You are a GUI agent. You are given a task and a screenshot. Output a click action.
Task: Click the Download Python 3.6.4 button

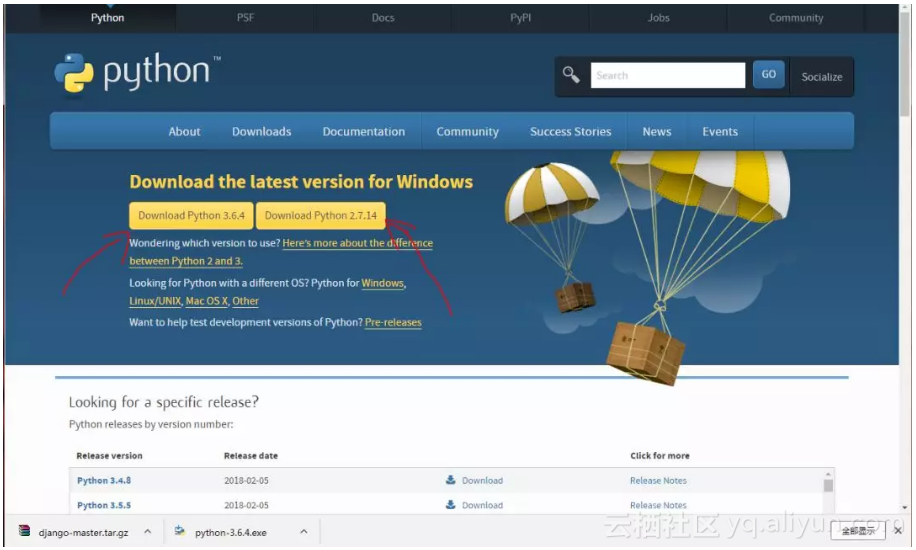pos(191,216)
